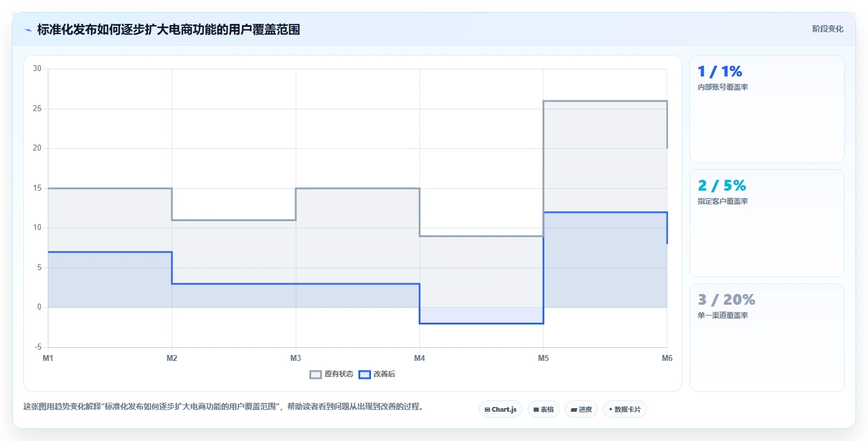Screen dimensions: 868x441
Task: Click the 阶段变化 label in header
Action: pyautogui.click(x=827, y=29)
